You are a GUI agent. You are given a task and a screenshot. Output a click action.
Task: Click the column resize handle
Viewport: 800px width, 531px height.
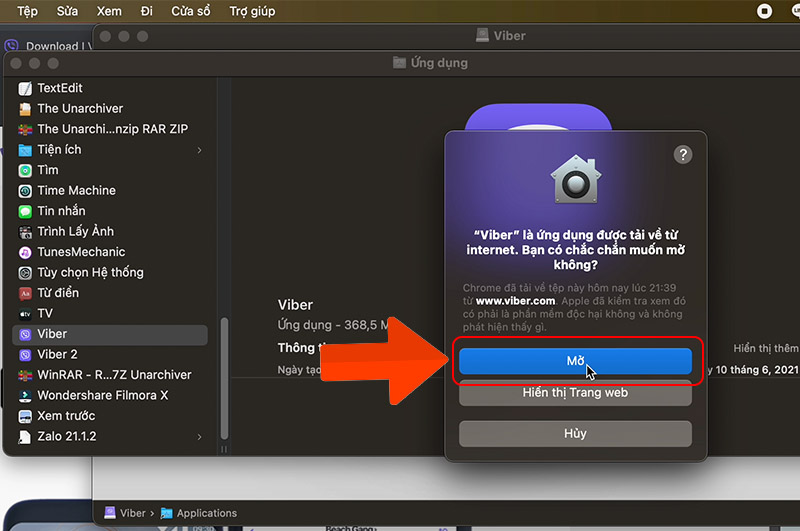click(223, 449)
